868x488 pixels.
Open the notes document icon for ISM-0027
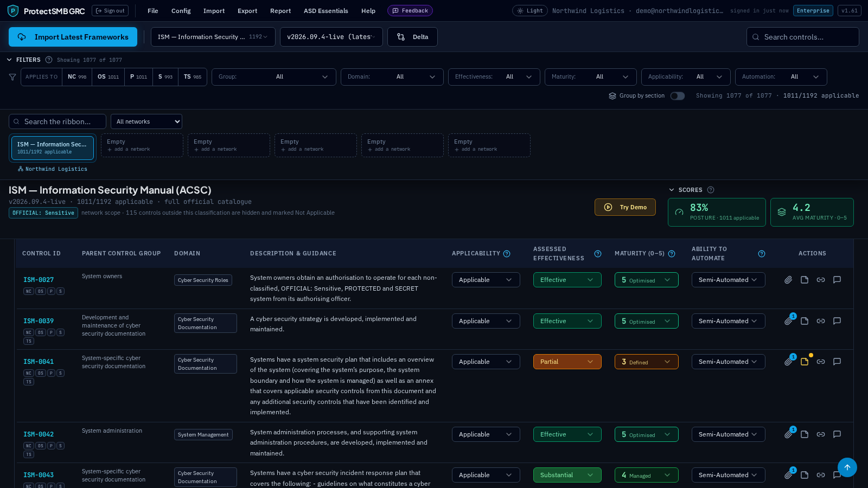click(805, 280)
